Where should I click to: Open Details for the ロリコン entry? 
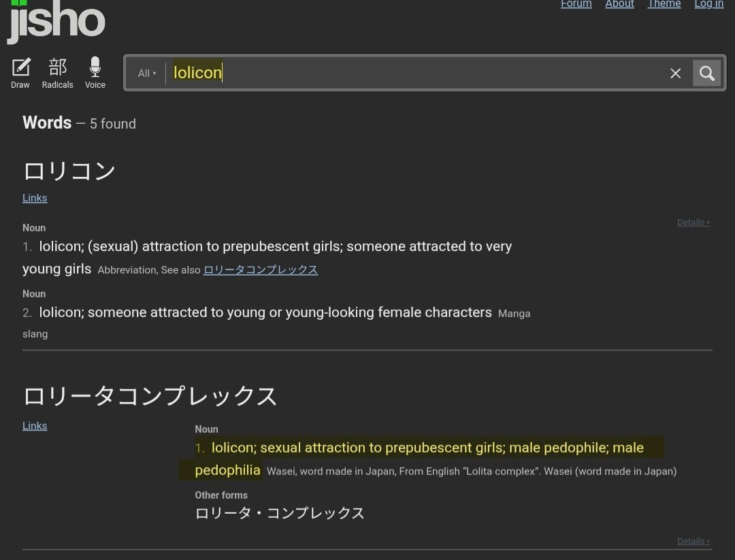pyautogui.click(x=693, y=222)
